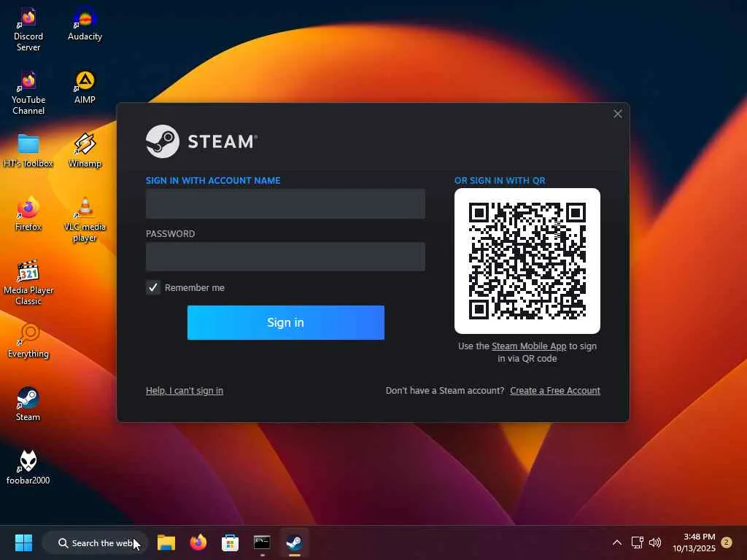747x560 pixels.
Task: Switch to the terminal taskbar app
Action: click(262, 542)
